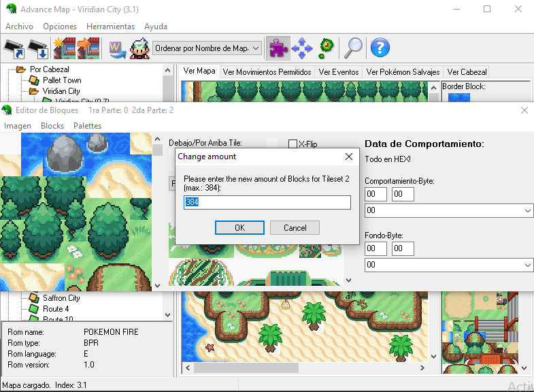Open the Herramientas menu
534x392 pixels.
pyautogui.click(x=110, y=27)
